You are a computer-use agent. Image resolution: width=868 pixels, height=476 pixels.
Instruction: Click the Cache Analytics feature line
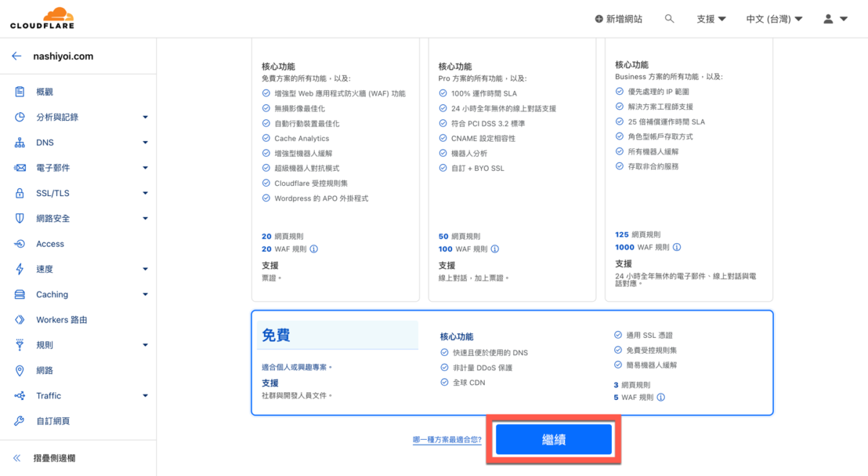pyautogui.click(x=302, y=138)
